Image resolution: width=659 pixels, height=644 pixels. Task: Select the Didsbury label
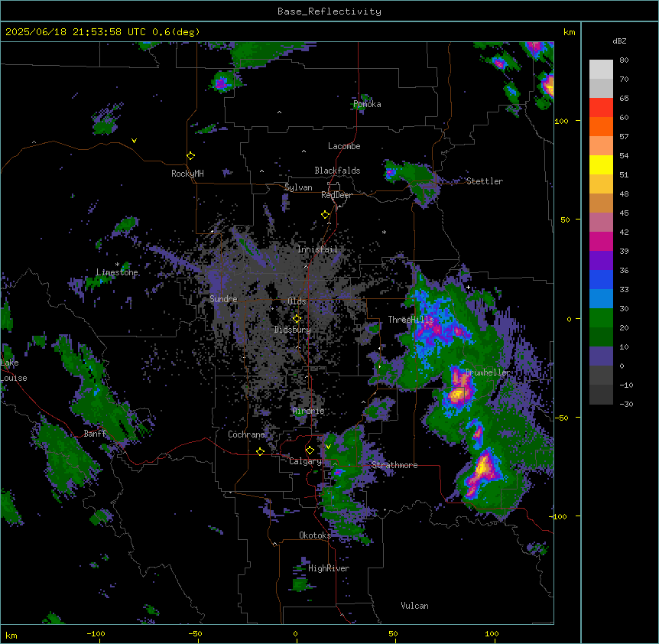point(293,330)
